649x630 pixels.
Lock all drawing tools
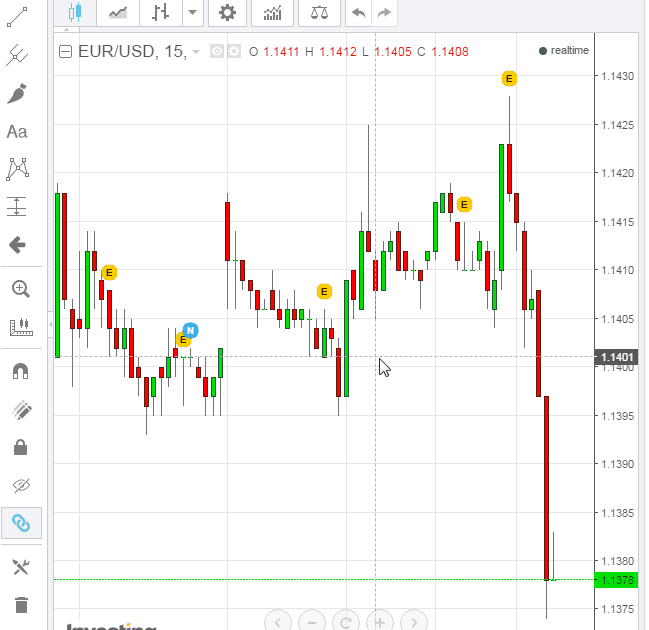[20, 447]
